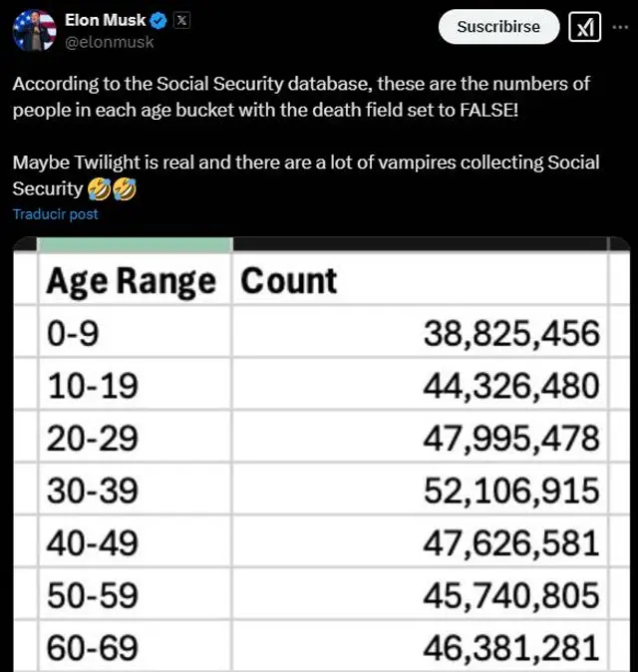Click the X affiliation badge beside the name
This screenshot has height=672, width=638.
pyautogui.click(x=182, y=20)
